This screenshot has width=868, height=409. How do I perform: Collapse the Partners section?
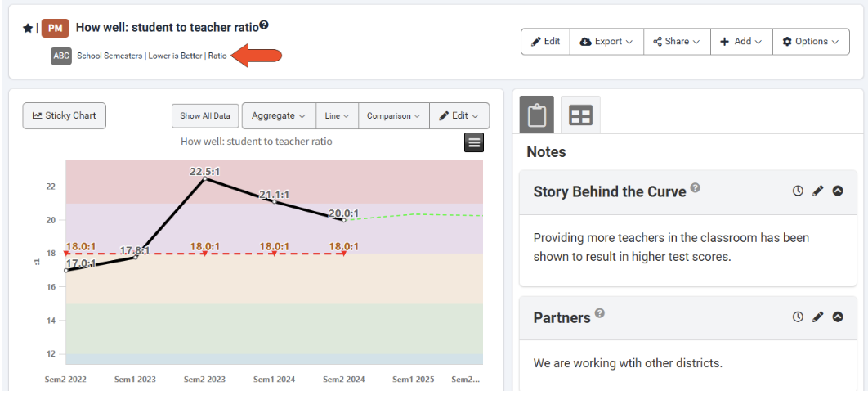point(838,317)
